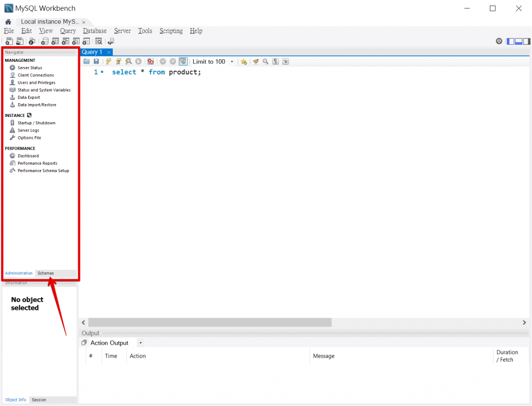Image resolution: width=532 pixels, height=406 pixels.
Task: Open the View menu
Action: point(46,31)
